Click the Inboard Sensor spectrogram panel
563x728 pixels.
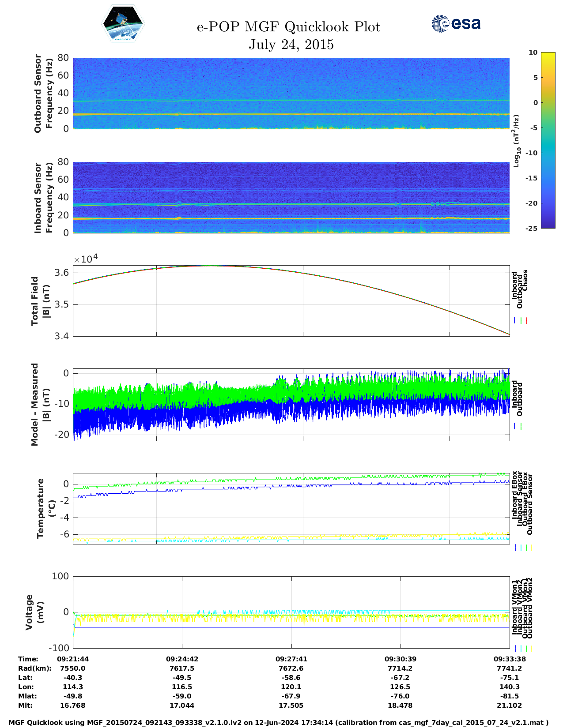click(x=291, y=197)
